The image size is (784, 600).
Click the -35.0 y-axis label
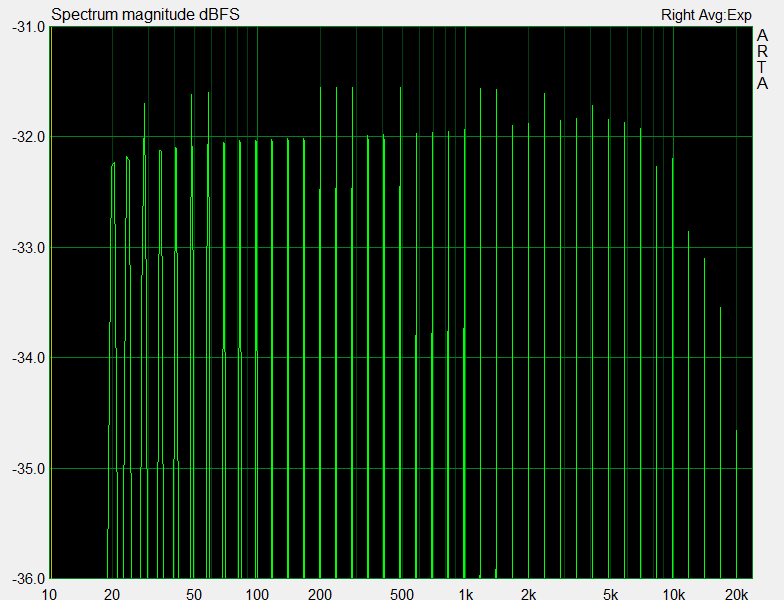pyautogui.click(x=28, y=469)
